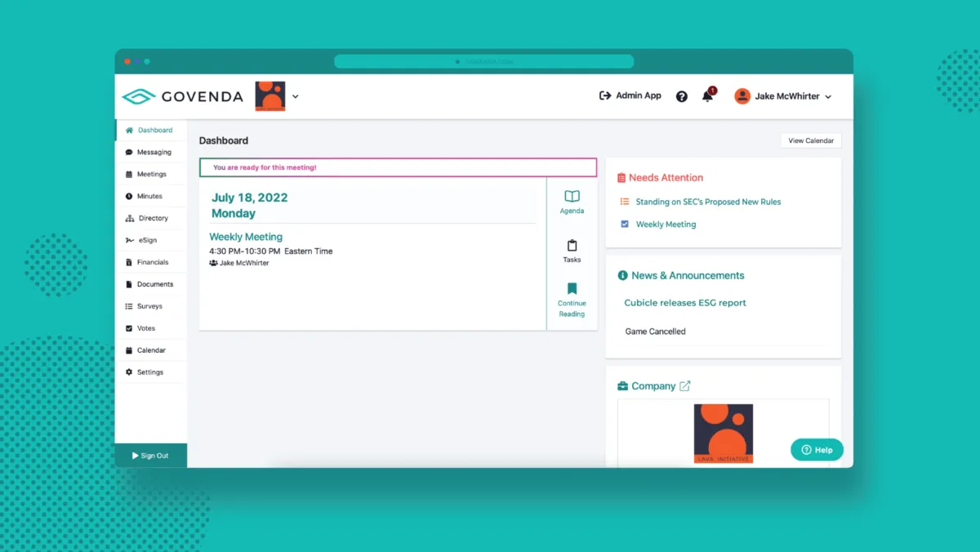Open Votes section

pos(151,328)
